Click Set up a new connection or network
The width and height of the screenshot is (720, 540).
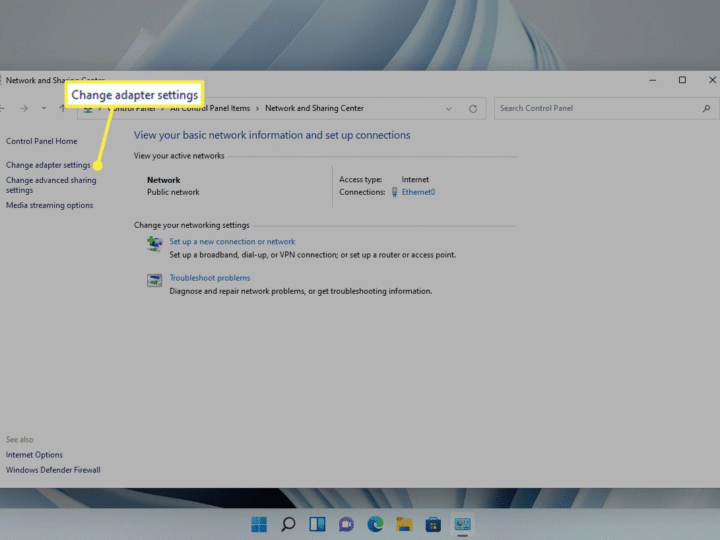[x=232, y=242]
